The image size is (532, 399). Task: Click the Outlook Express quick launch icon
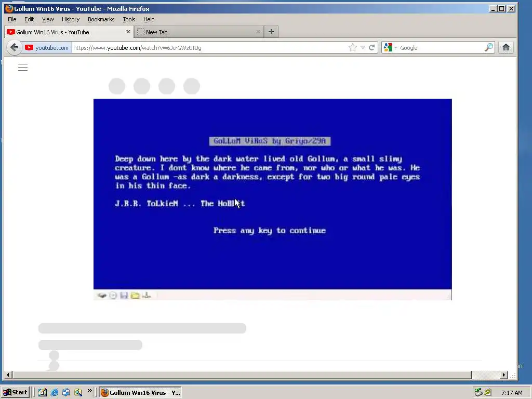(x=66, y=393)
